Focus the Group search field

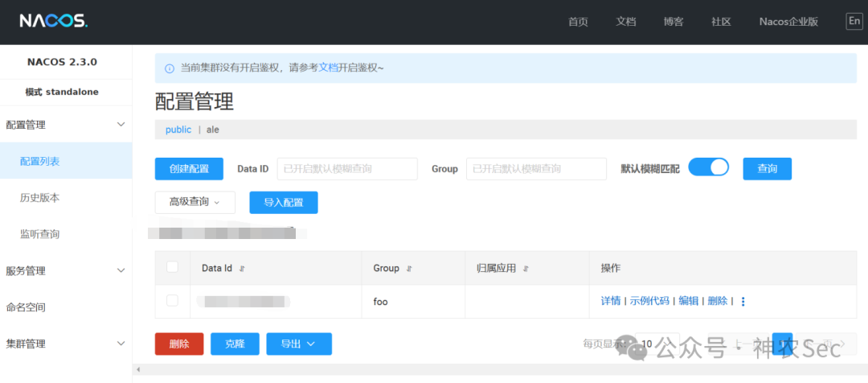click(536, 169)
